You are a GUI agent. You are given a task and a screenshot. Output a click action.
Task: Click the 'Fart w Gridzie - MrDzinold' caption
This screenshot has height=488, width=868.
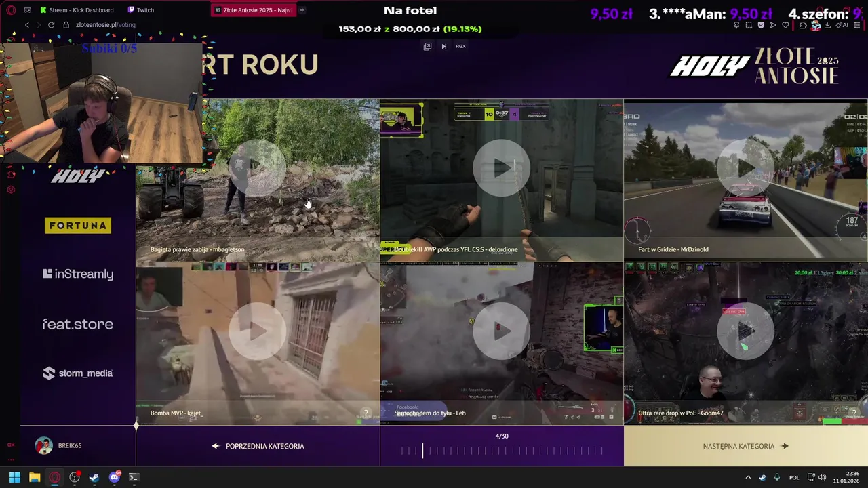point(673,249)
